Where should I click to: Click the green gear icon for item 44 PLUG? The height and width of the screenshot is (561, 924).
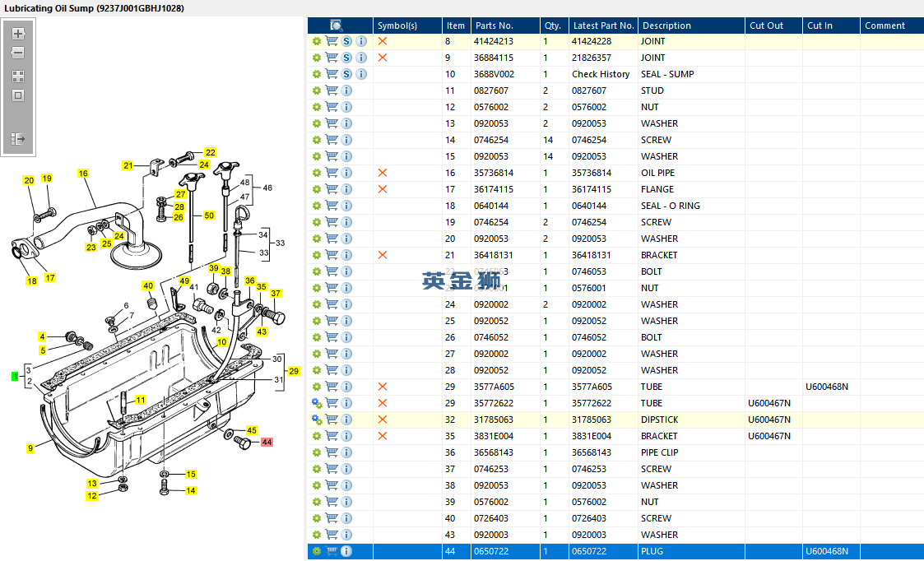pos(317,551)
